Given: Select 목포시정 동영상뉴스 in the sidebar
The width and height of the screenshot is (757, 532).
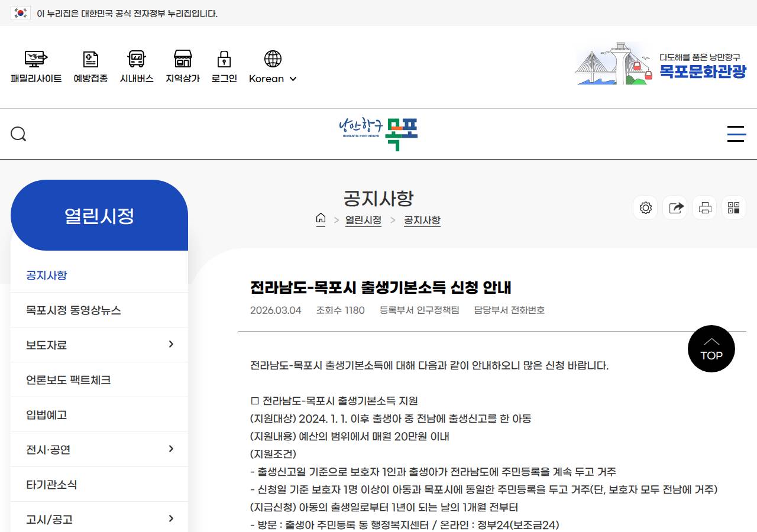Looking at the screenshot, I should point(99,310).
